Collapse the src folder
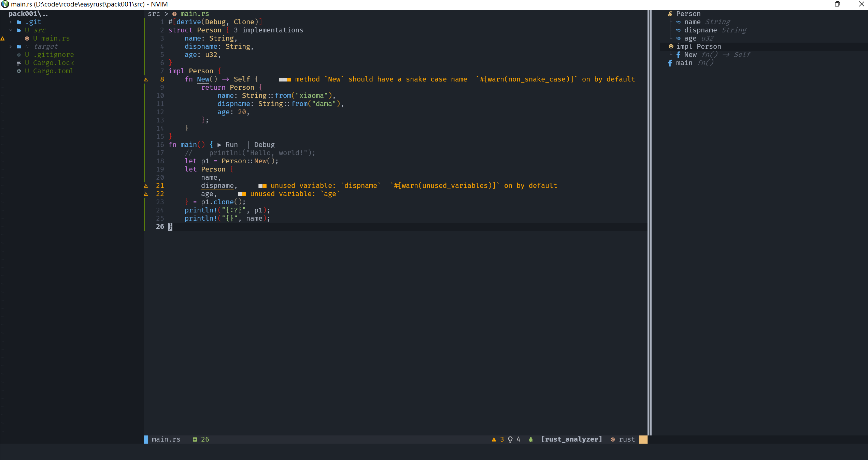868x460 pixels. [x=11, y=30]
